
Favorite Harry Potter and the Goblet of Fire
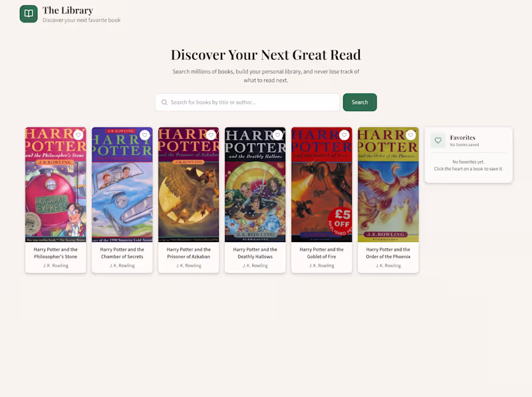coord(344,135)
